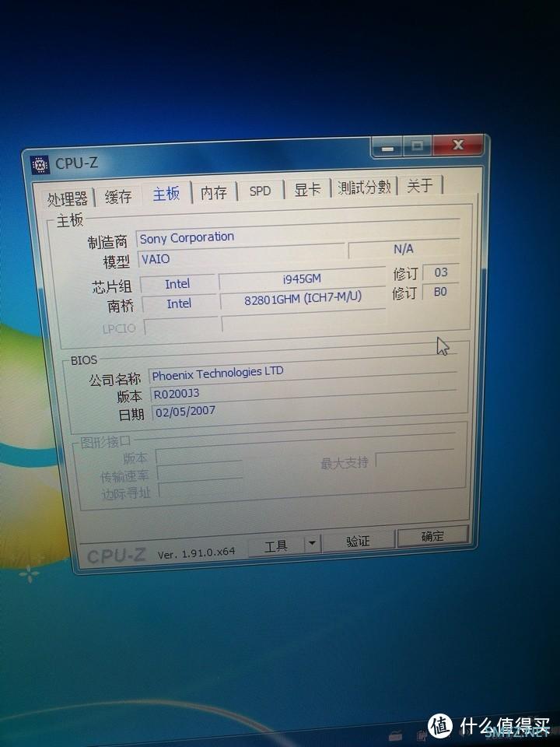Click the Ver. 1.91.0.x64 version text
Image resolution: width=560 pixels, height=747 pixels.
click(196, 553)
